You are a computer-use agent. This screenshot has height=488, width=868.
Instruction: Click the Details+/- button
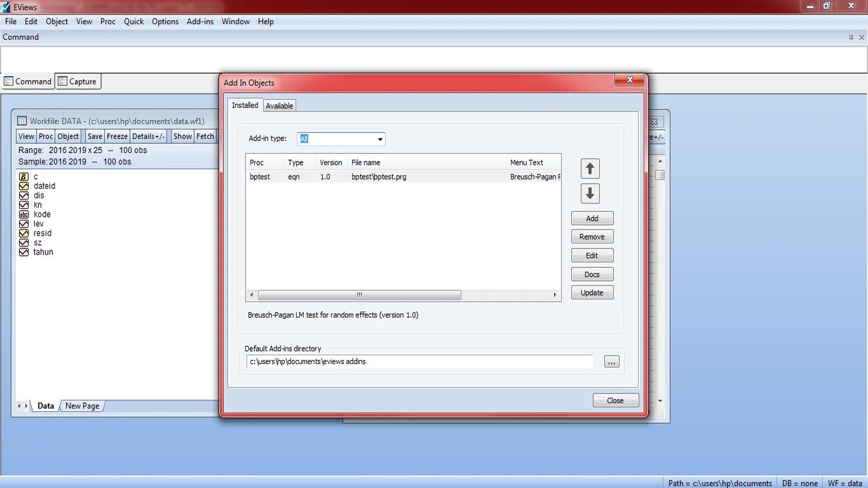pyautogui.click(x=149, y=136)
